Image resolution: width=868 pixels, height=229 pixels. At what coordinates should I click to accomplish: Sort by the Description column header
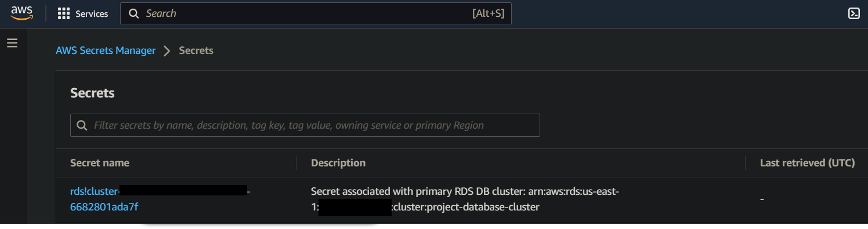(338, 163)
